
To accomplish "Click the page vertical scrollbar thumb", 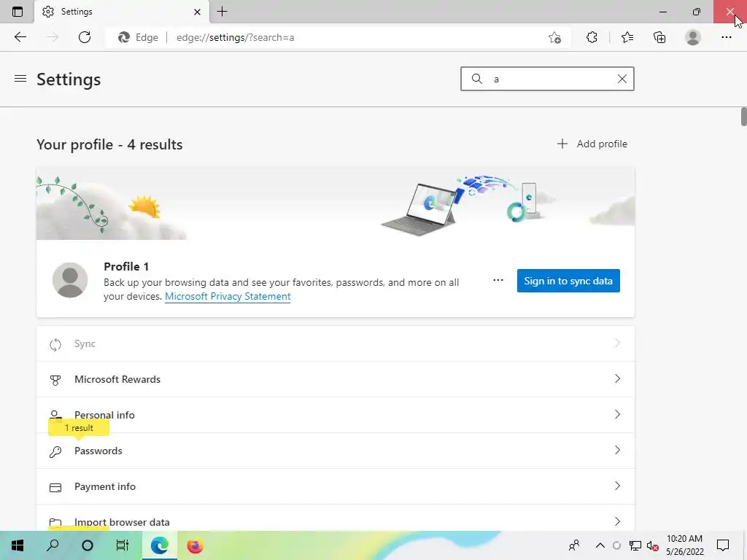I will pos(743,117).
